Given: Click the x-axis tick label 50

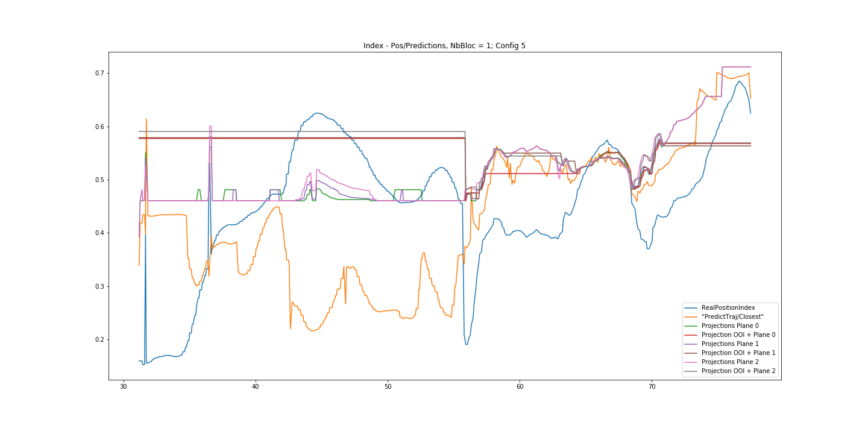Looking at the screenshot, I should [388, 386].
